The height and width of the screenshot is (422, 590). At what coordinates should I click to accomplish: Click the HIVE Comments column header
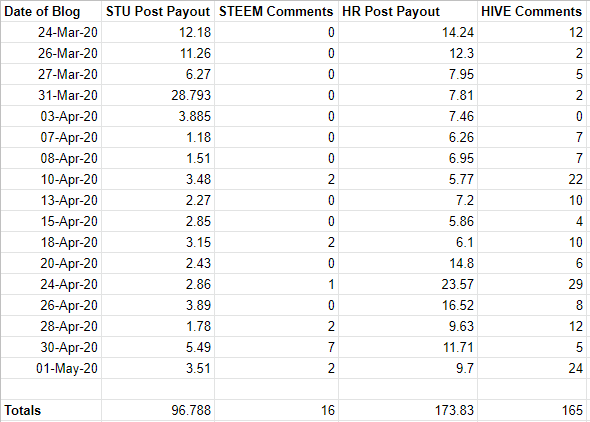click(534, 11)
